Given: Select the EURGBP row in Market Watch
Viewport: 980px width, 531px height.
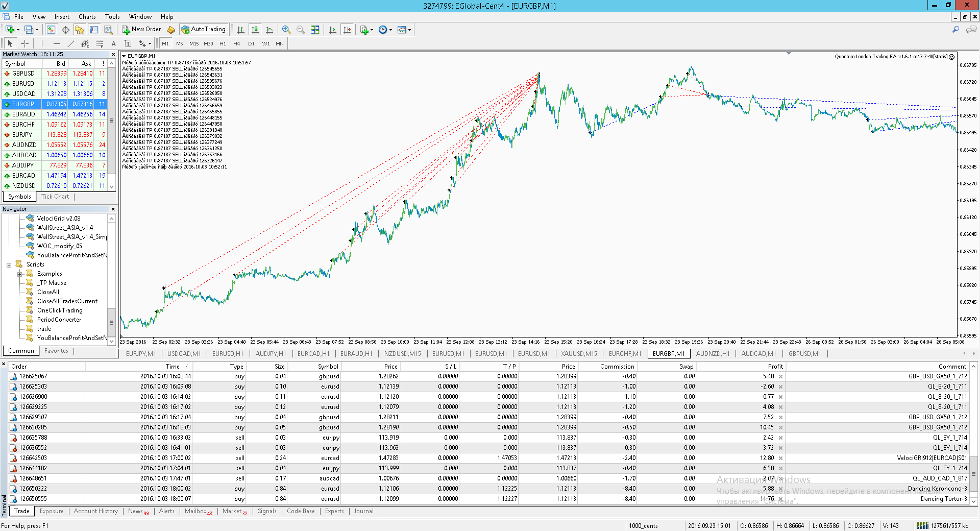Looking at the screenshot, I should [x=55, y=104].
